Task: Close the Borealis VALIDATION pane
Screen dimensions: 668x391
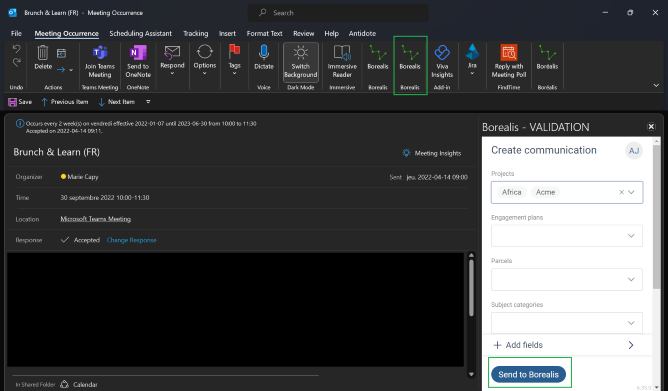Action: pyautogui.click(x=651, y=126)
